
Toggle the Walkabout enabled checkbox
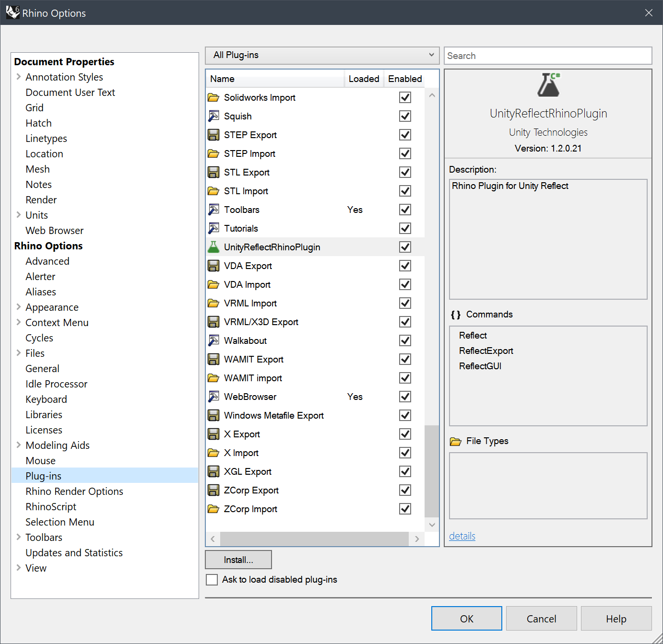pos(405,340)
